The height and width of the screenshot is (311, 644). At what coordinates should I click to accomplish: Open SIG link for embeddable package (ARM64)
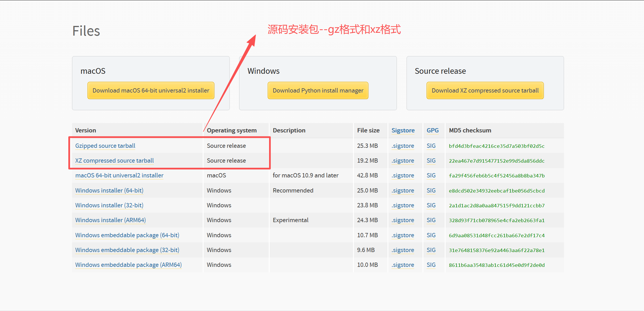(431, 265)
